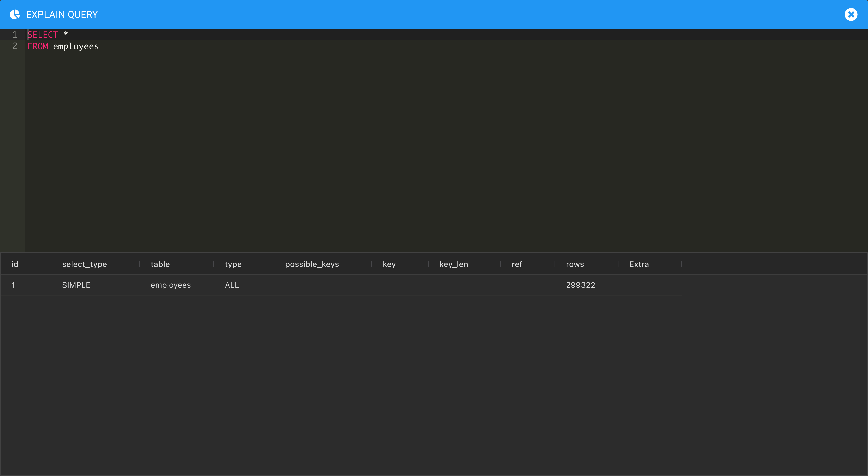868x476 pixels.
Task: Select line number 2 in gutter
Action: (14, 46)
